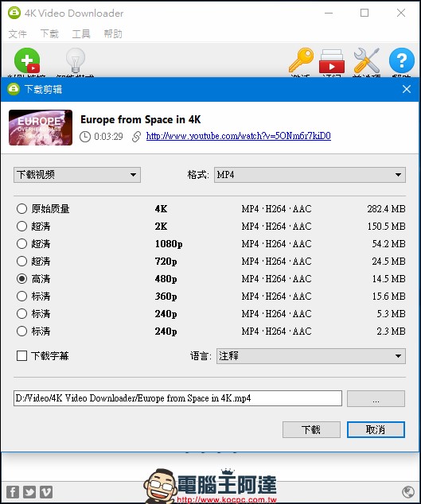The height and width of the screenshot is (504, 421).
Task: Click the title Europe from Space in 4K
Action: (x=140, y=119)
